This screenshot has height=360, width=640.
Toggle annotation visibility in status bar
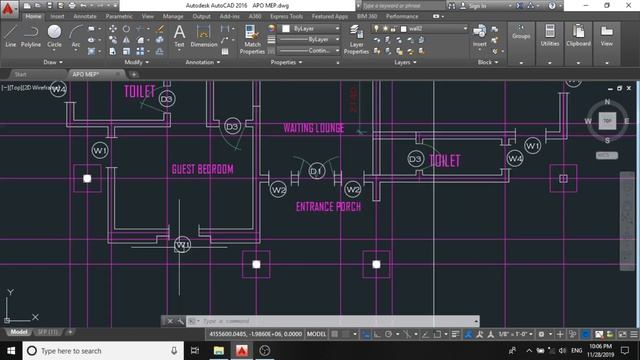click(468, 334)
